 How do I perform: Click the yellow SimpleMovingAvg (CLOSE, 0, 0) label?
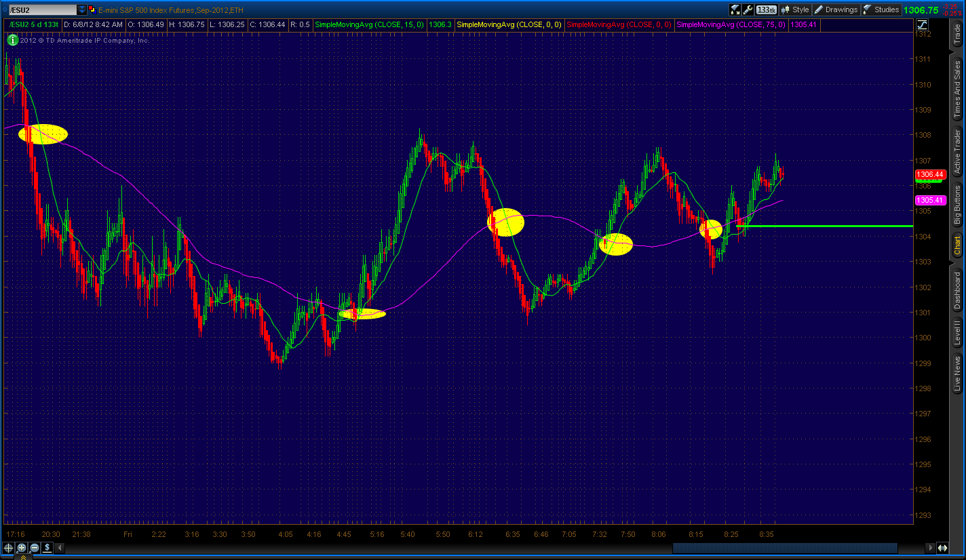point(509,24)
